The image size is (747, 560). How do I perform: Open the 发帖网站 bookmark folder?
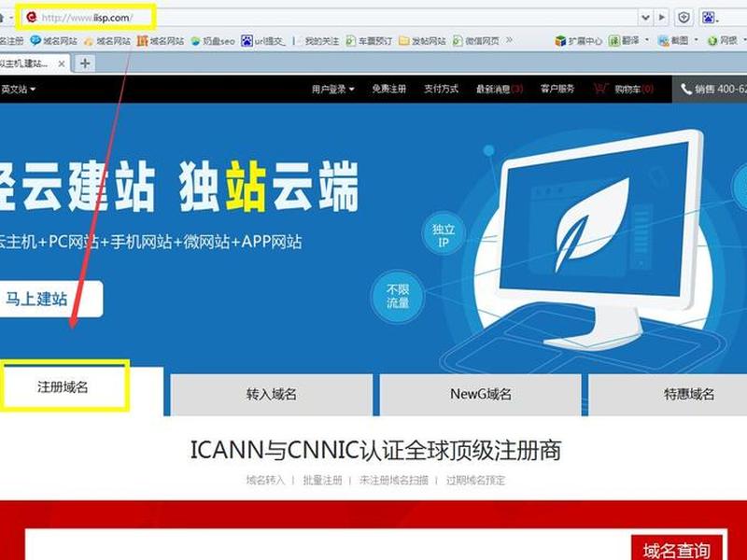pyautogui.click(x=422, y=41)
